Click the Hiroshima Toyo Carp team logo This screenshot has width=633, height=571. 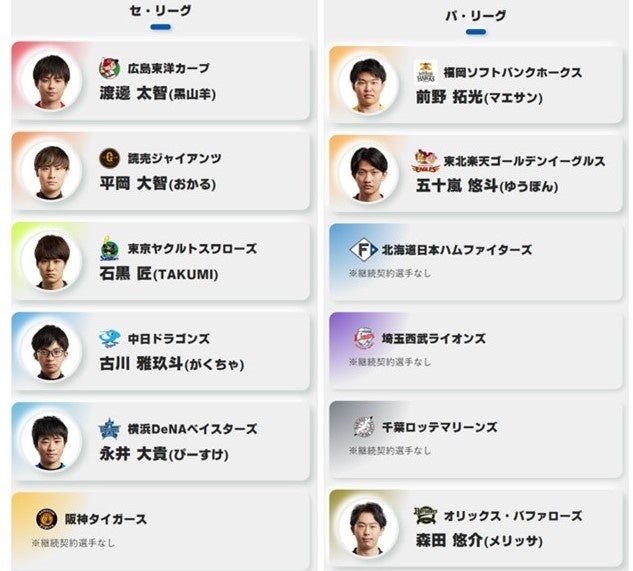click(x=110, y=68)
